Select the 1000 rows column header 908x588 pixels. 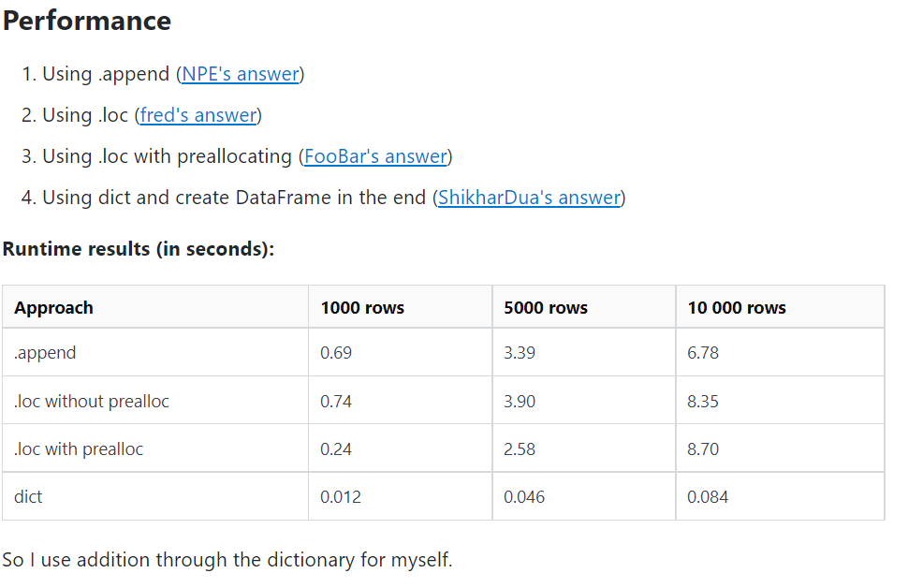400,307
